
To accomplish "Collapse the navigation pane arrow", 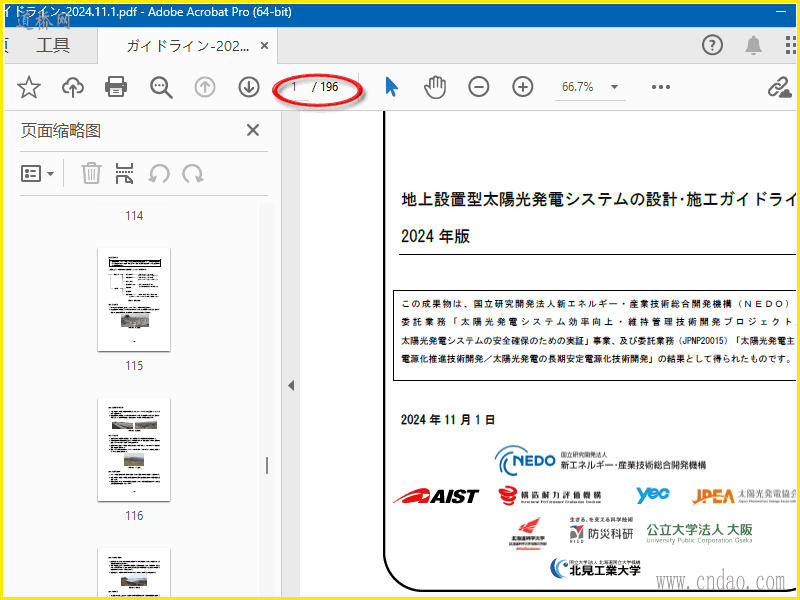I will point(291,385).
